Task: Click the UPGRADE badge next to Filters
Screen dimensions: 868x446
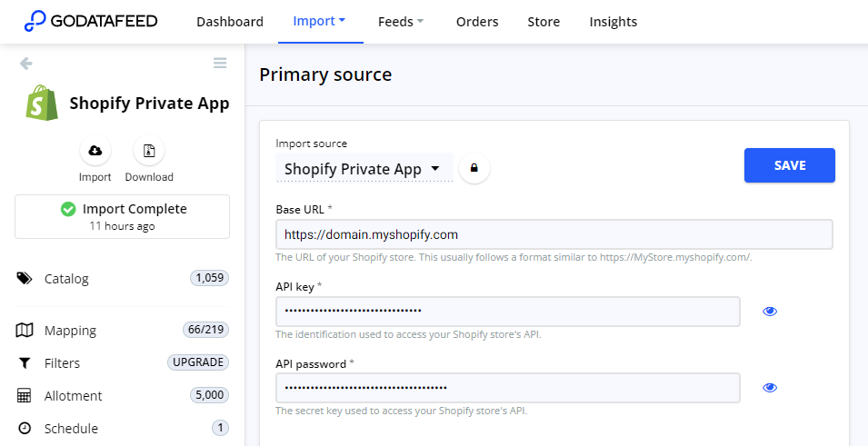Action: click(x=198, y=362)
